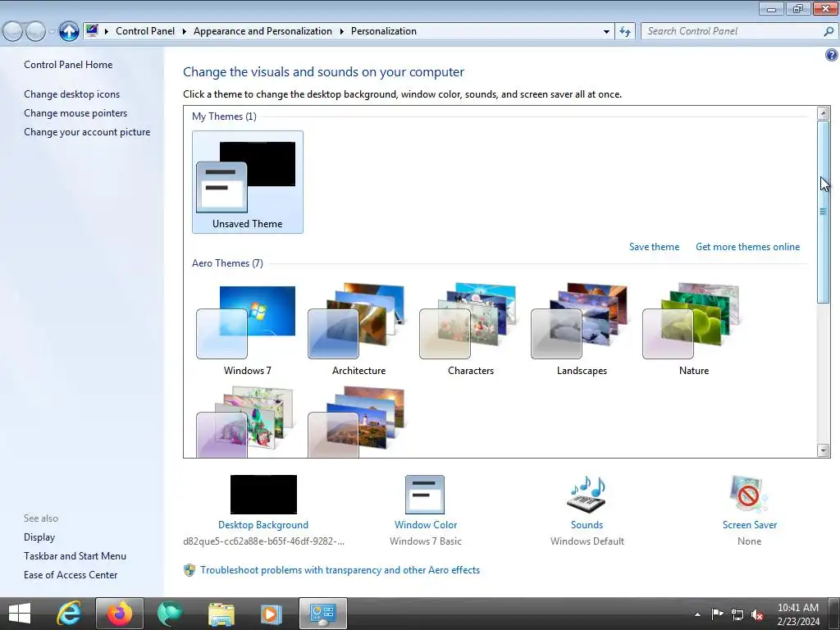840x630 pixels.
Task: Click the Control Panel icon in address bar
Action: coord(92,30)
